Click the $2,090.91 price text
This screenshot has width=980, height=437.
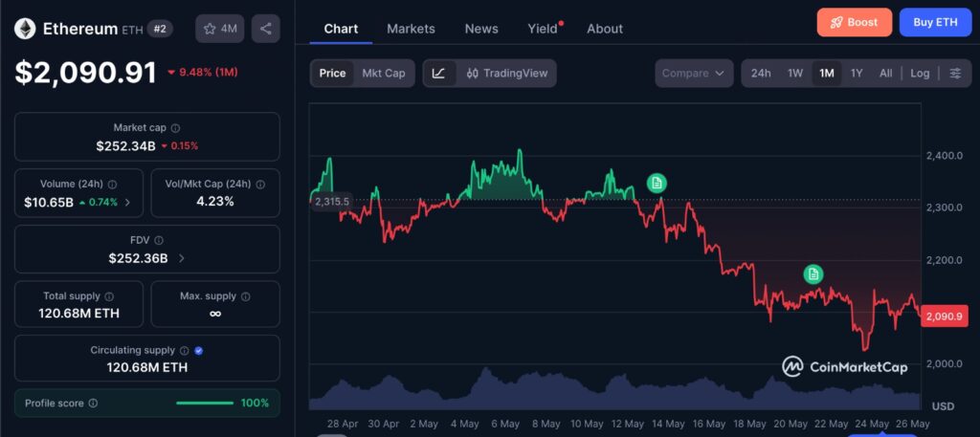[x=85, y=73]
